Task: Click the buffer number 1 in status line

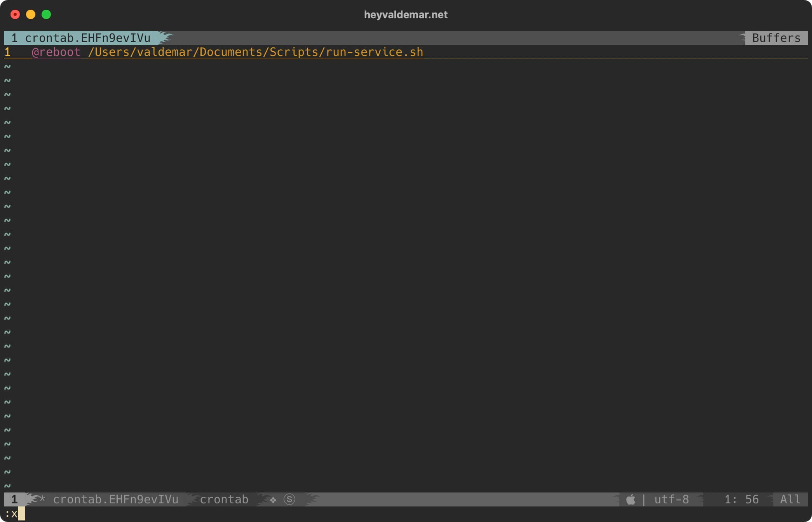Action: pos(14,499)
